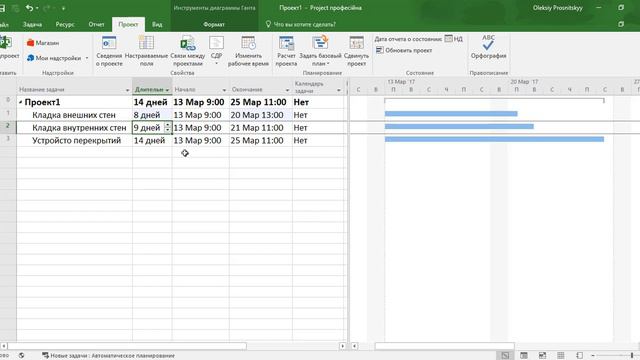Viewport: 640px width, 360px height.
Task: Open the Формат ribbon tab
Action: coord(214,24)
